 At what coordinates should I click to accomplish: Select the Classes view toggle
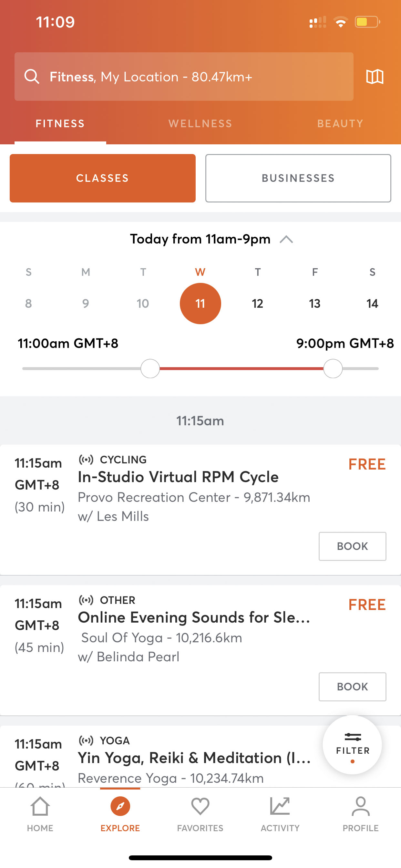pos(102,178)
